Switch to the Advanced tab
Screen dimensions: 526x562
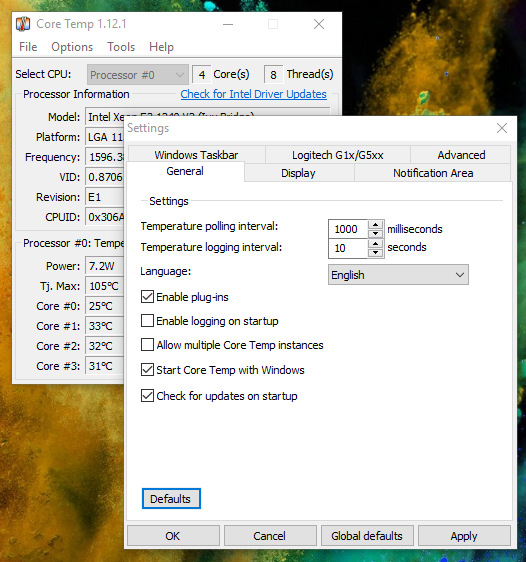point(461,155)
